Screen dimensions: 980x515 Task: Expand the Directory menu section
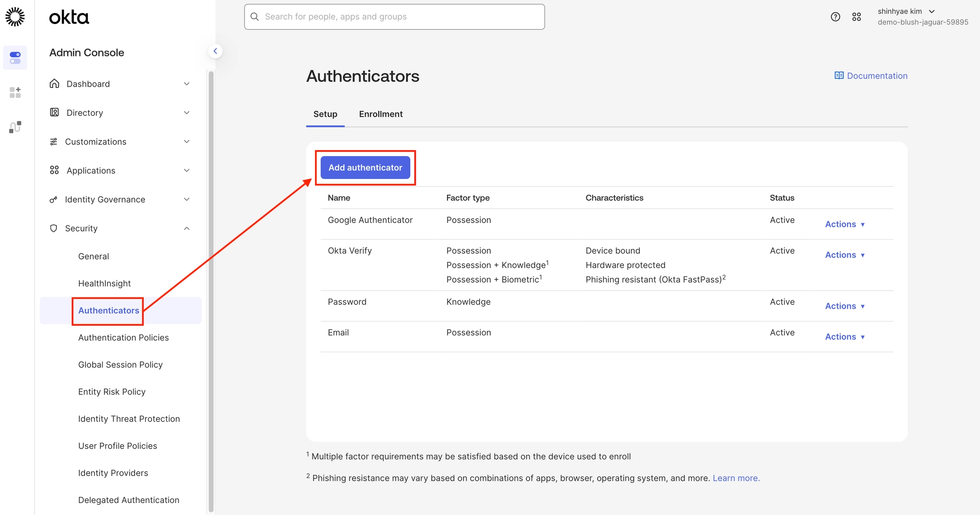click(x=187, y=113)
